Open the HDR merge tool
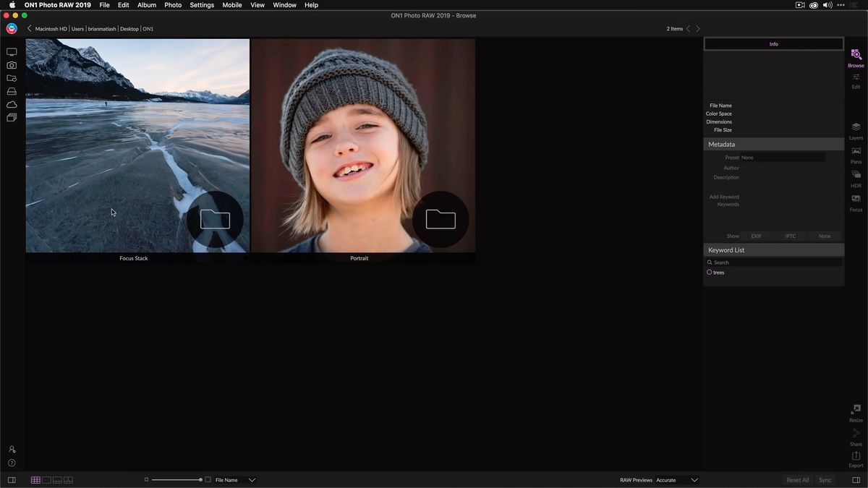 point(856,178)
